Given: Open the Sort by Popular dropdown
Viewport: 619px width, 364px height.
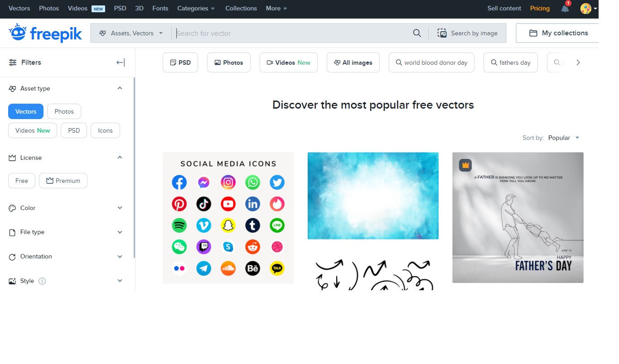Looking at the screenshot, I should click(x=564, y=138).
